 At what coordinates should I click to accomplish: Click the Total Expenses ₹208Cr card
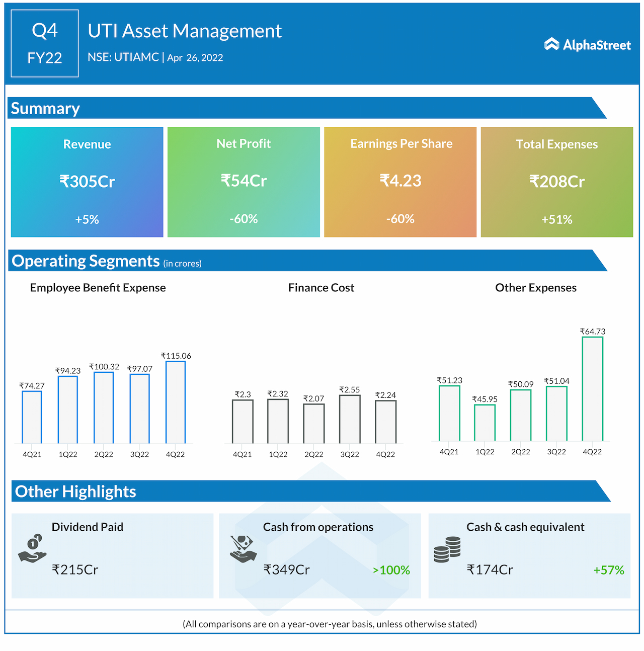556,182
